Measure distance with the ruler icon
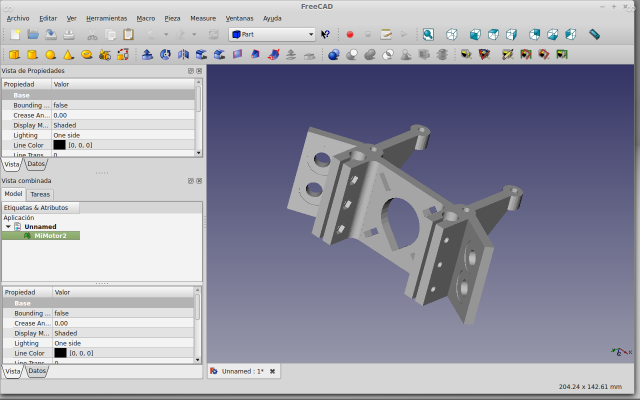Image resolution: width=640 pixels, height=400 pixels. pyautogui.click(x=595, y=35)
